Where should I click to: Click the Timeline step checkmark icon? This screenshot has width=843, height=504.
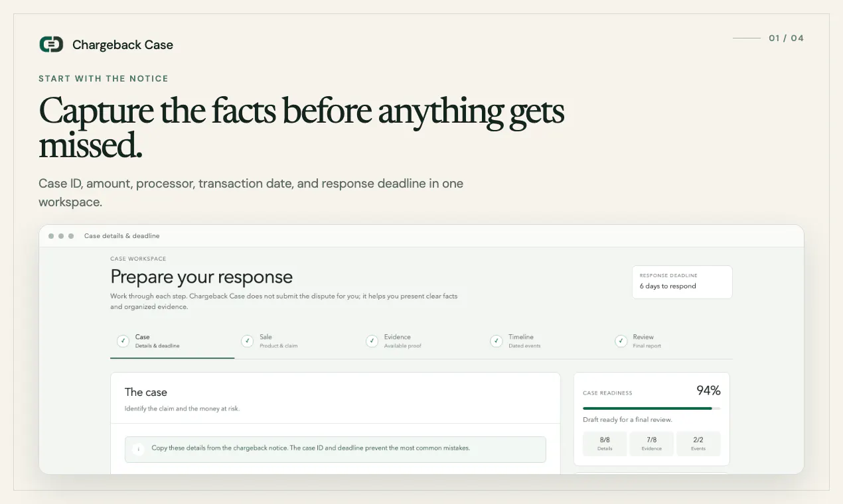click(496, 341)
